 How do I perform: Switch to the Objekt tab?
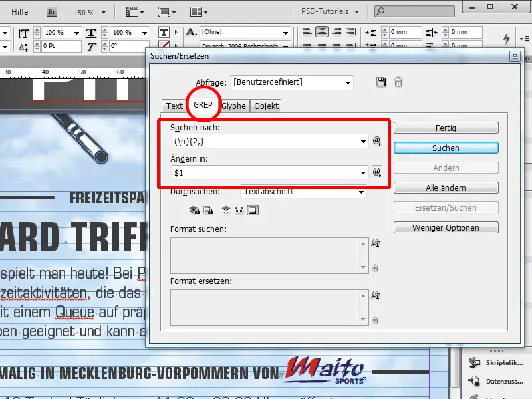click(x=265, y=106)
